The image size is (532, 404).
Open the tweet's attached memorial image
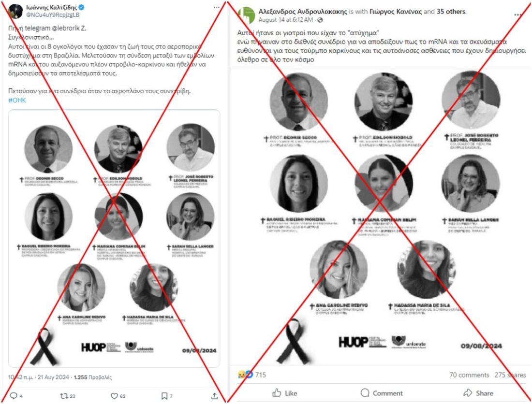pyautogui.click(x=114, y=238)
